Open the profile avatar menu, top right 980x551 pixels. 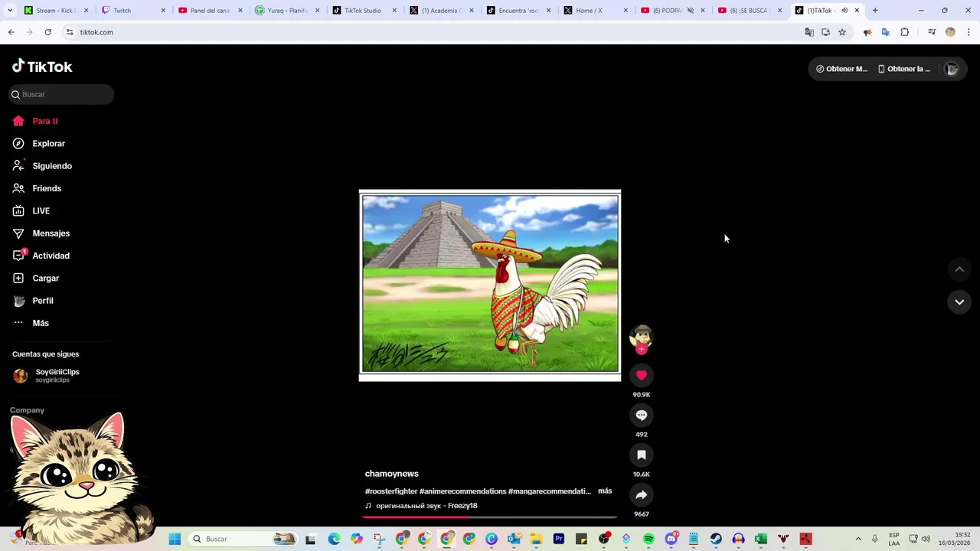click(x=952, y=69)
